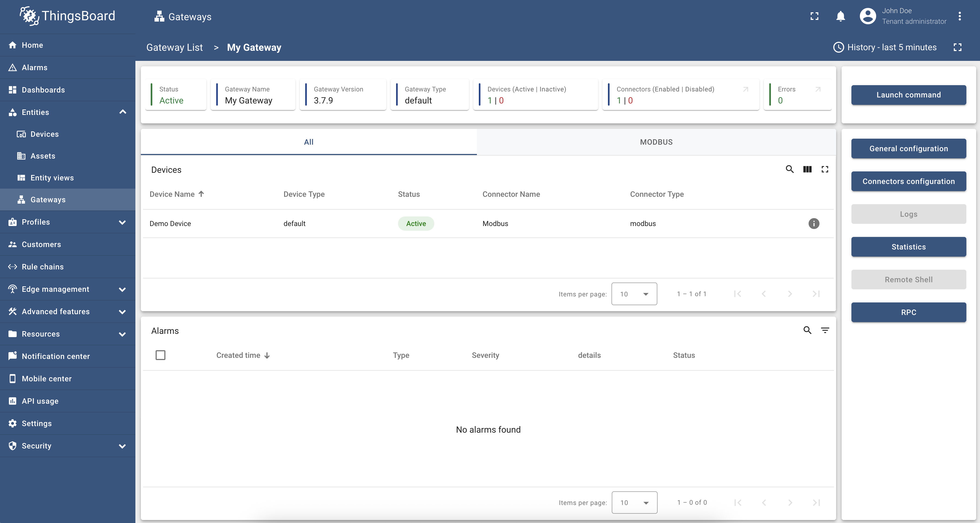Search devices with the magnifier icon
980x523 pixels.
(x=789, y=169)
